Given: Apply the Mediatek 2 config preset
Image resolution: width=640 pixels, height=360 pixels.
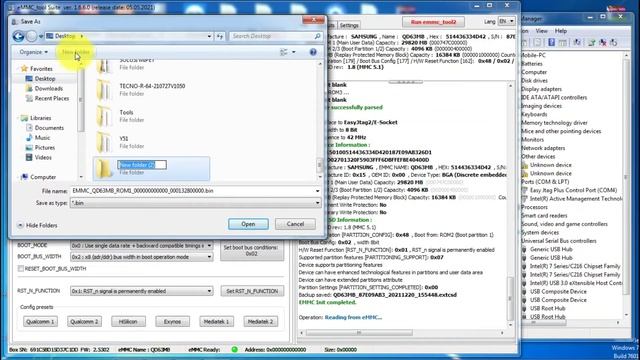Looking at the screenshot, I should pyautogui.click(x=260, y=322).
